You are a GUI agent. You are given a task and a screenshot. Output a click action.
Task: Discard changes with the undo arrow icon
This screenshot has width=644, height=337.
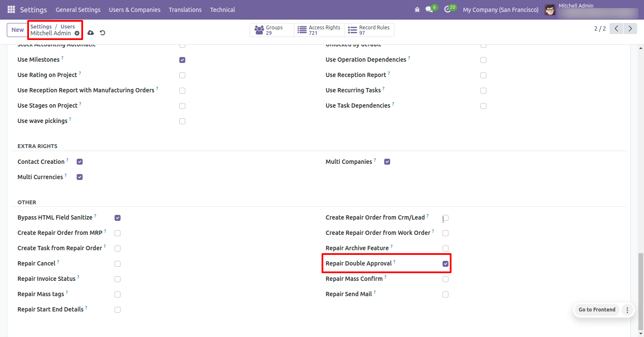(x=103, y=33)
